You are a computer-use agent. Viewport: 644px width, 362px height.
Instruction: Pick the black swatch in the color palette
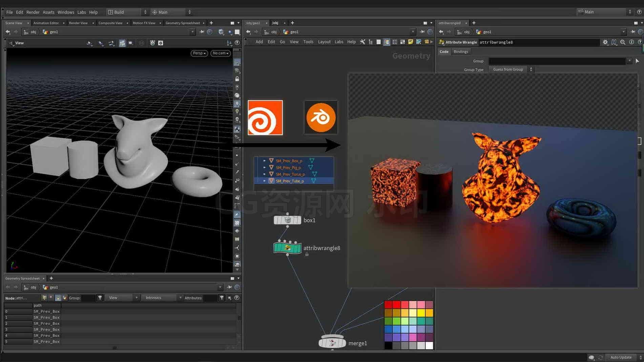388,345
